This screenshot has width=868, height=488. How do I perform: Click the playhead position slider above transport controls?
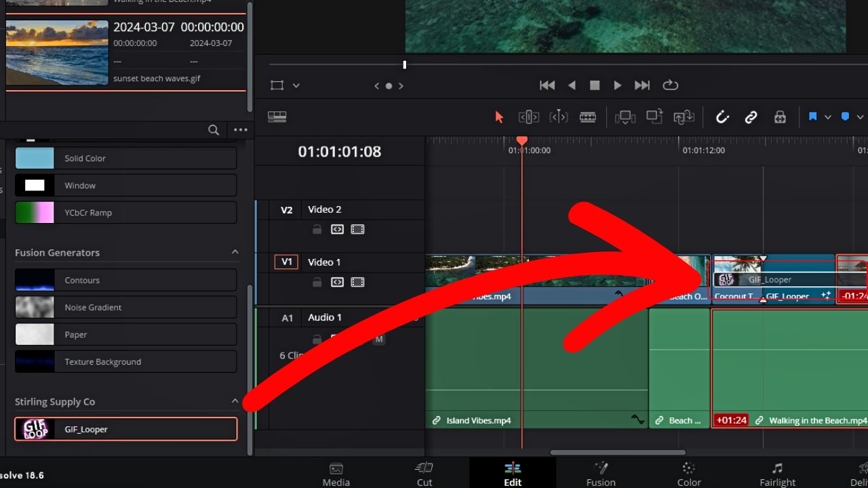click(x=404, y=64)
